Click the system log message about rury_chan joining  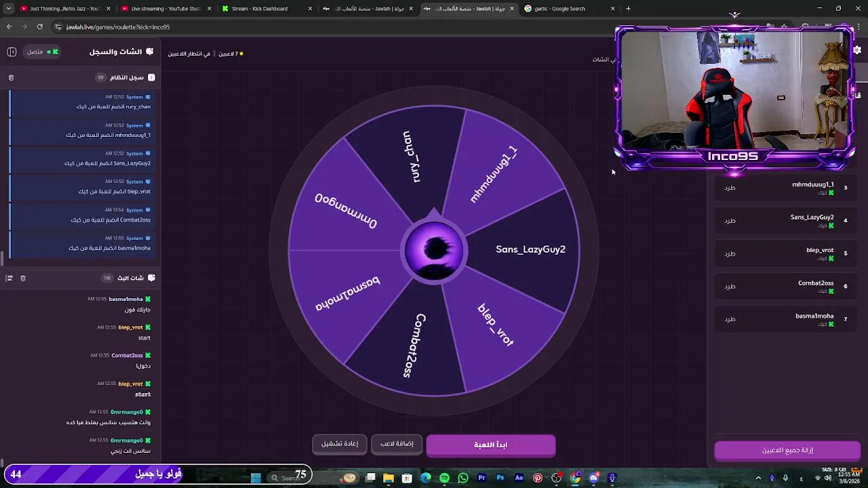[x=83, y=102]
